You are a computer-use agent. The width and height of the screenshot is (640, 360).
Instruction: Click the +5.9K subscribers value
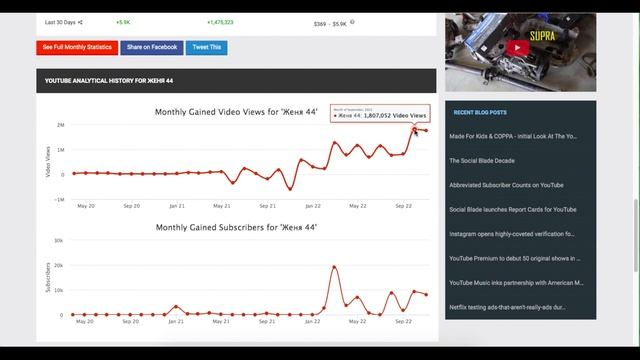click(x=123, y=22)
